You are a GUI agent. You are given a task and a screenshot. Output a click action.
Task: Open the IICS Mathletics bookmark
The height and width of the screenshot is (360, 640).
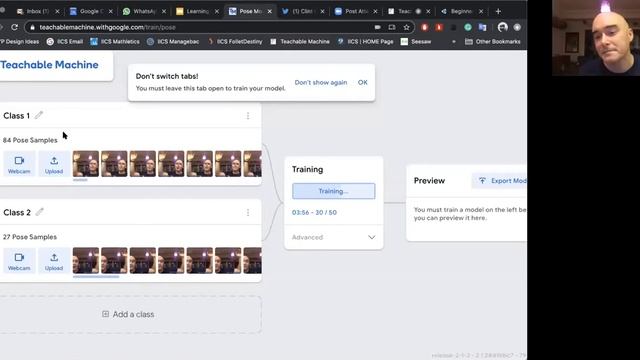115,42
